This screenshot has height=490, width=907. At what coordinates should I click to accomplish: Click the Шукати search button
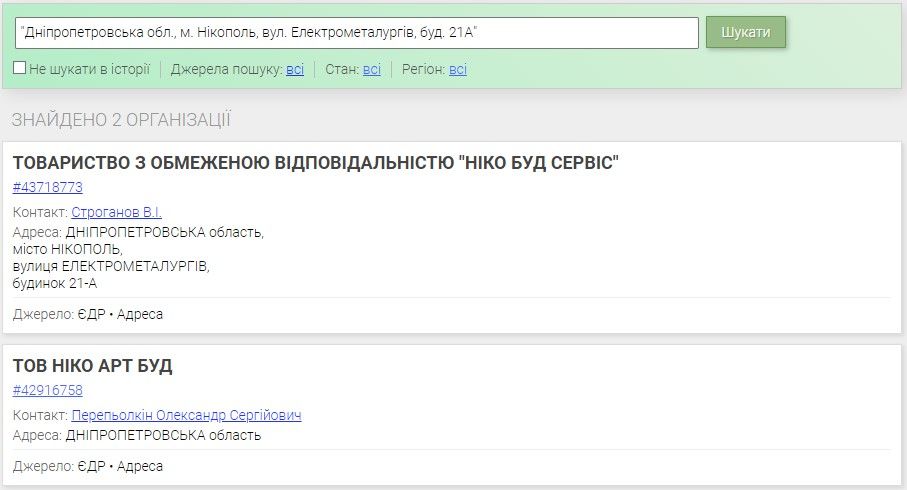coord(746,32)
